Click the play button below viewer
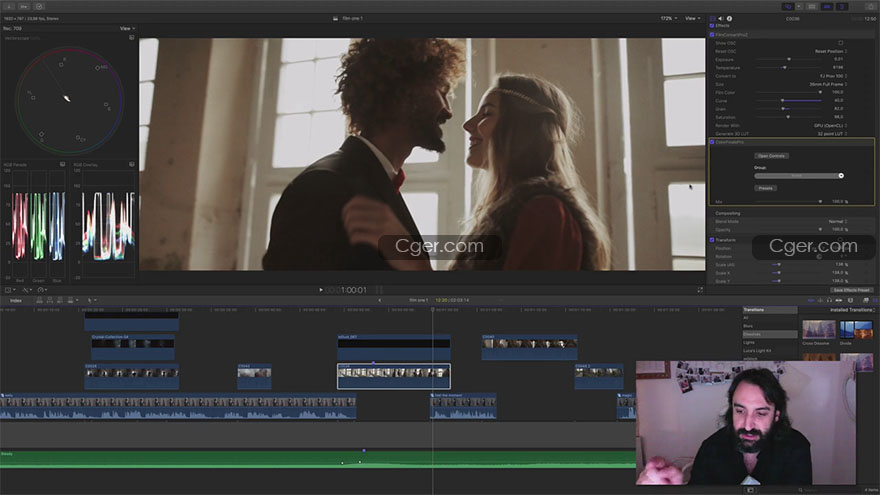This screenshot has height=495, width=880. coord(321,290)
